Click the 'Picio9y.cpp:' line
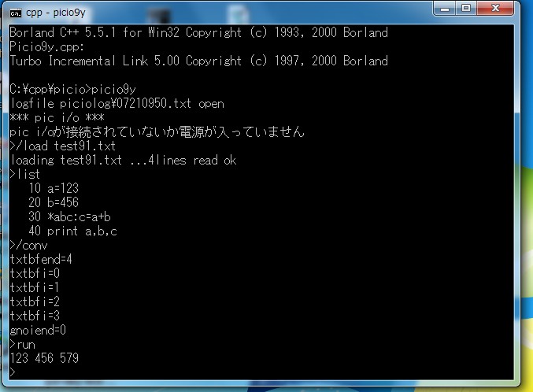533x392 pixels. 47,46
